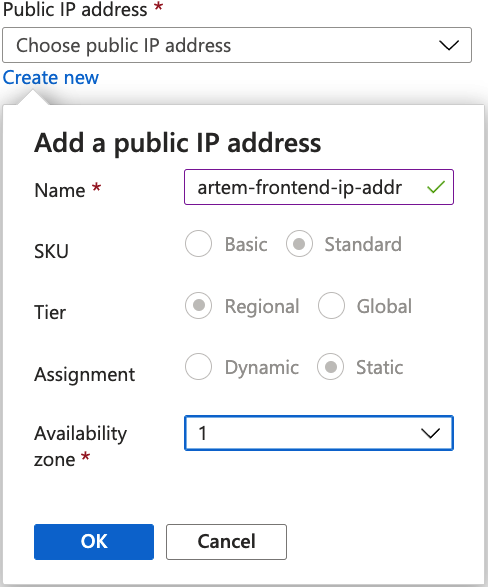Confirm with the OK button
This screenshot has height=587, width=488.
(94, 542)
